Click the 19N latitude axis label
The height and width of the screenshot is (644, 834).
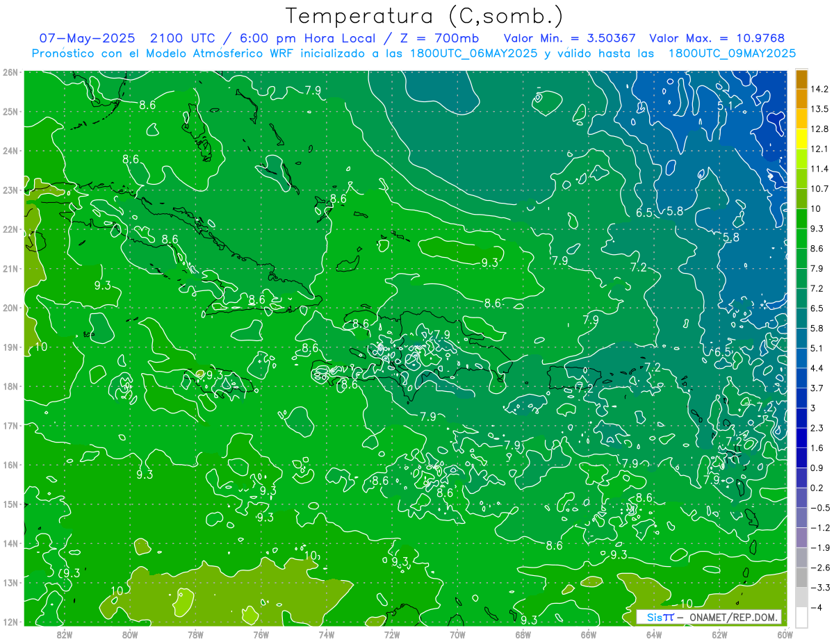[10, 347]
